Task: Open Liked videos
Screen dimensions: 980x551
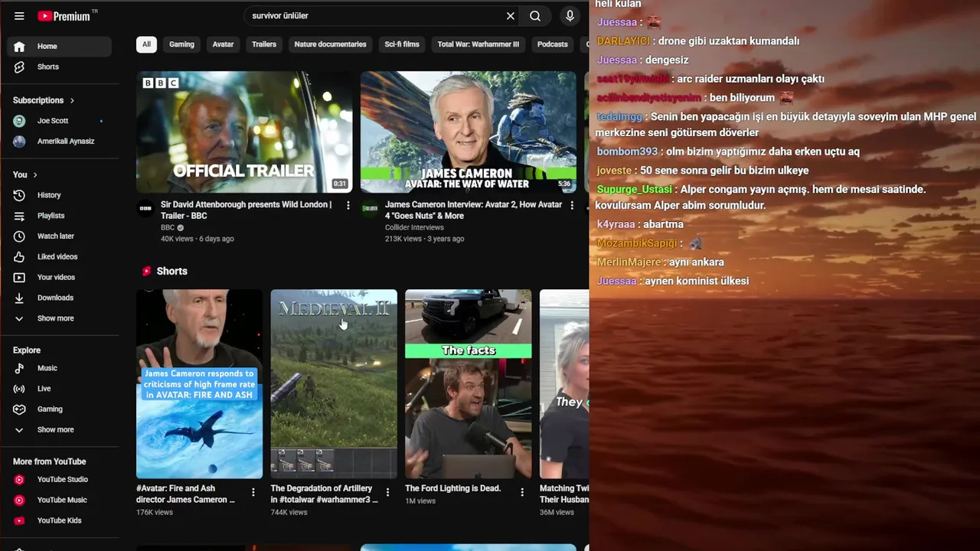Action: pyautogui.click(x=59, y=257)
